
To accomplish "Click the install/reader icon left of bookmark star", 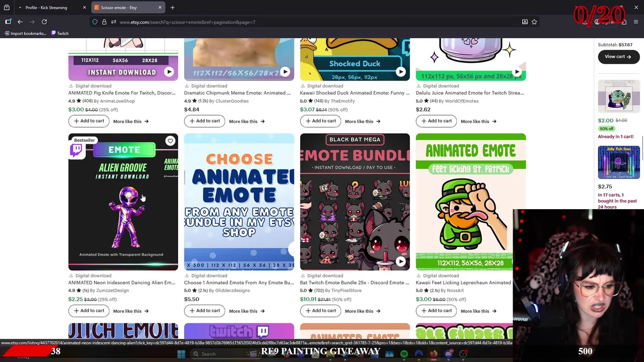I will click(x=525, y=22).
